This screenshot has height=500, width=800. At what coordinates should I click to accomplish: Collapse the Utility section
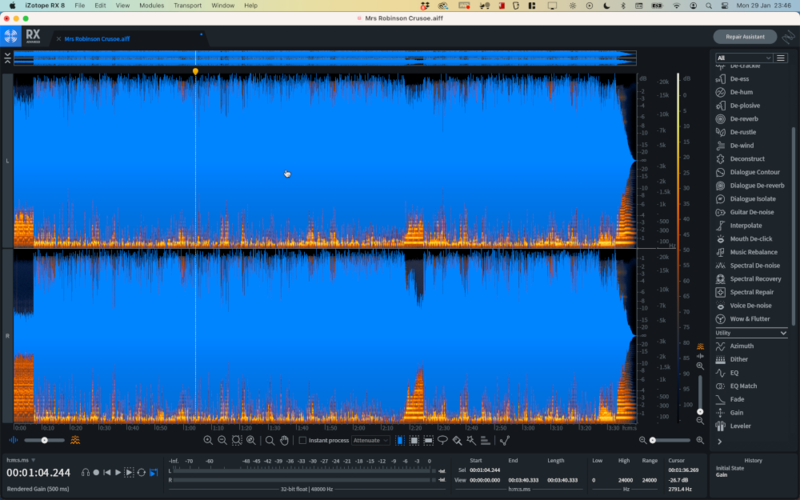tap(783, 332)
